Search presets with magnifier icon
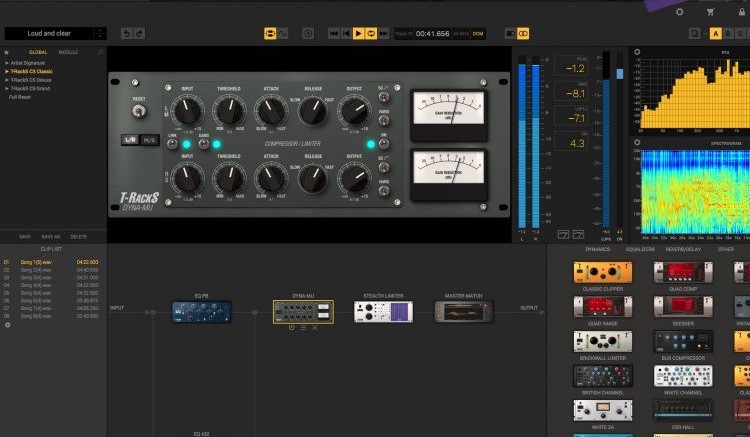The height and width of the screenshot is (437, 750). tap(100, 52)
